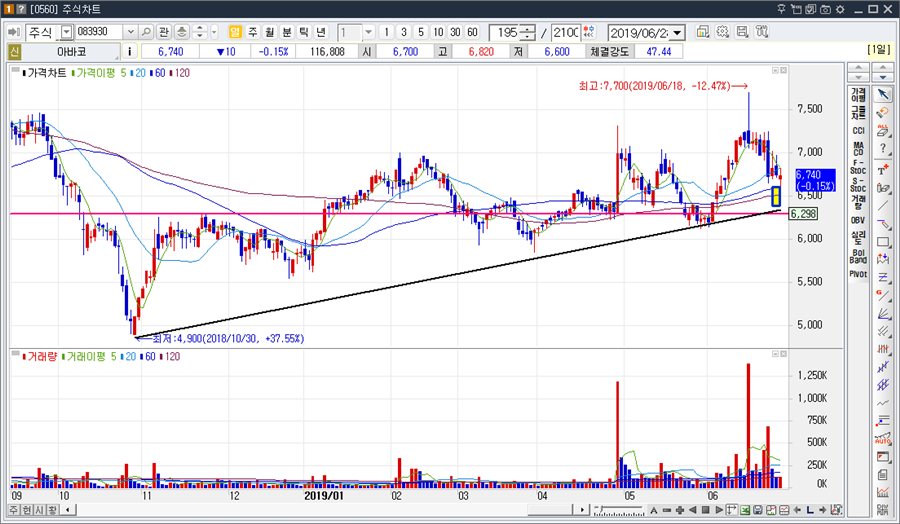This screenshot has height=524, width=900.
Task: Click the 5 interval button
Action: [421, 32]
